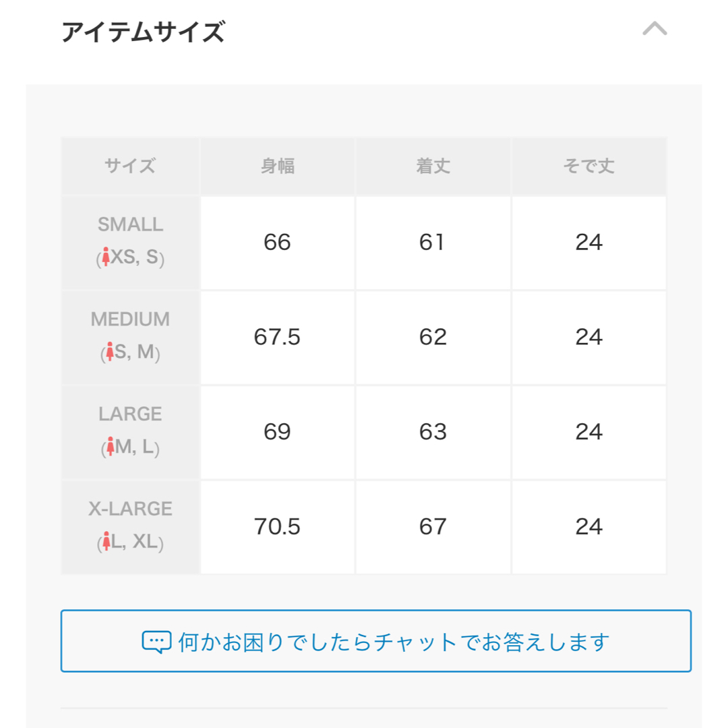Click the そで丈 column header
Screen dimensions: 728x728
click(588, 166)
